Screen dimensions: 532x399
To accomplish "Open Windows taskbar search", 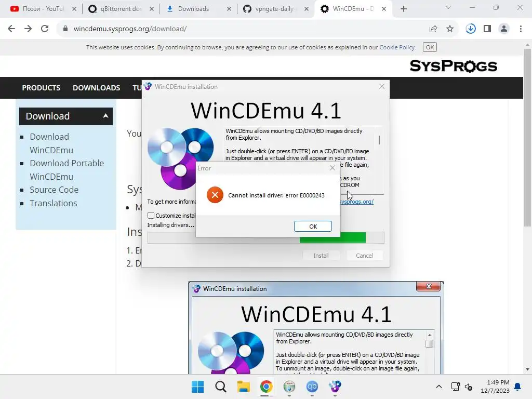I will tap(220, 387).
